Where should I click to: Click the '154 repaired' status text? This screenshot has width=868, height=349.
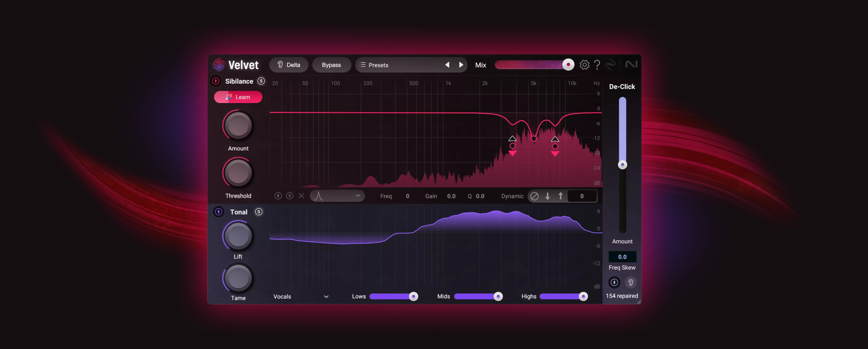622,296
